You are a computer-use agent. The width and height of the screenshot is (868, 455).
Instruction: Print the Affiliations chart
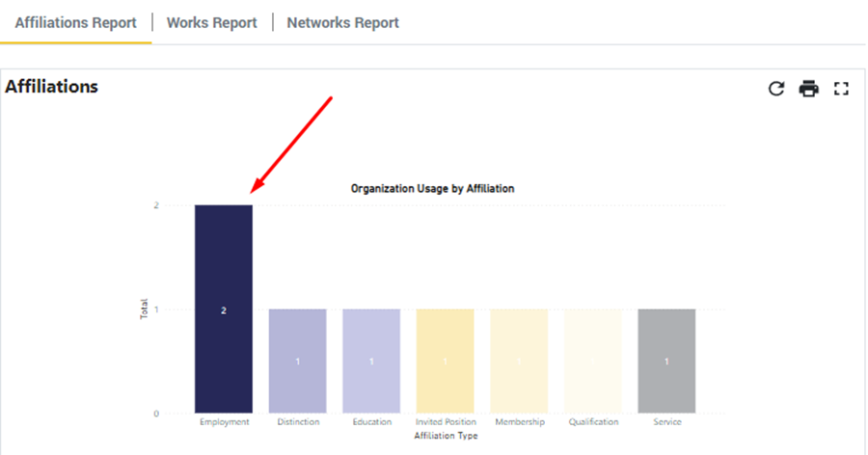tap(808, 89)
